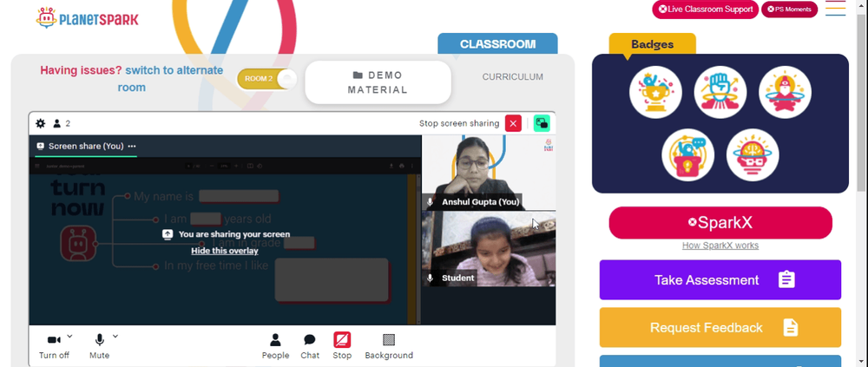Stop screen share from bottom toolbar
The image size is (868, 367).
pyautogui.click(x=342, y=347)
